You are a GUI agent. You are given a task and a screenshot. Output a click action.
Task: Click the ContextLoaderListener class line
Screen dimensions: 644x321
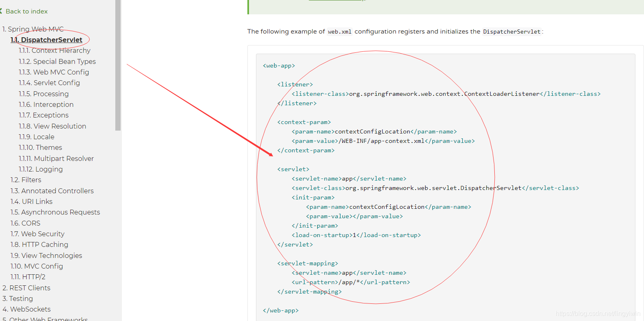click(446, 94)
